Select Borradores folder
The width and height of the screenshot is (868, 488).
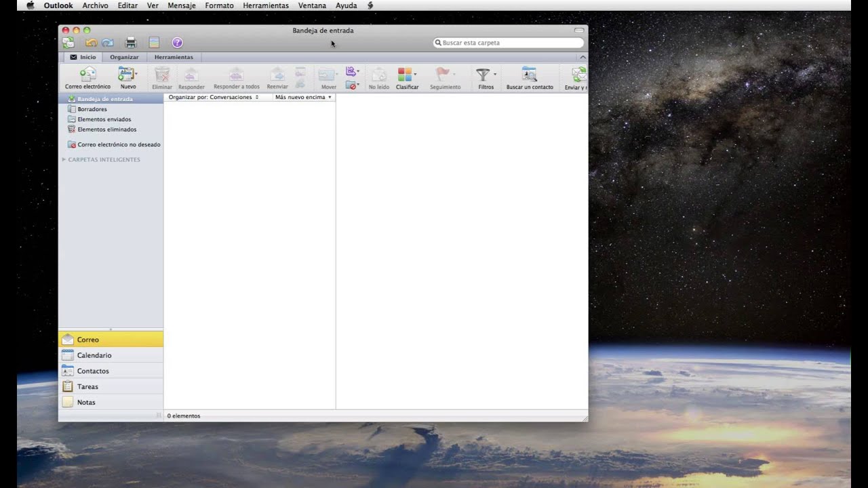pos(111,109)
